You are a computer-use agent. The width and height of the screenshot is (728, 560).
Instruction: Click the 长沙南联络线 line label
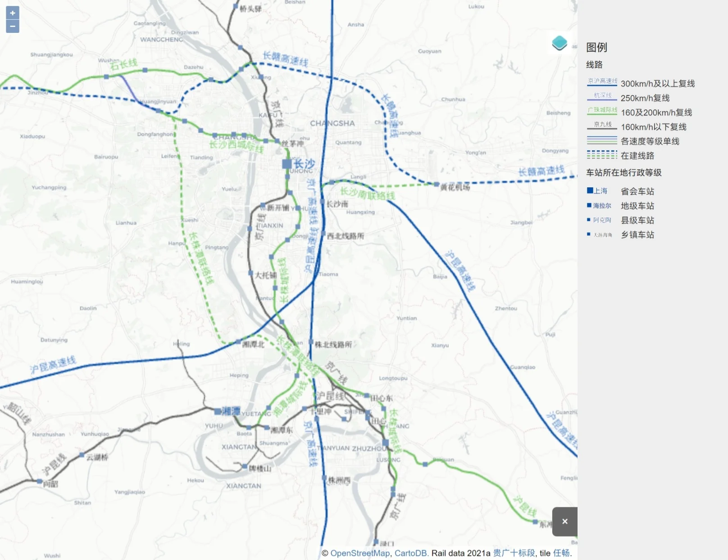tap(368, 194)
